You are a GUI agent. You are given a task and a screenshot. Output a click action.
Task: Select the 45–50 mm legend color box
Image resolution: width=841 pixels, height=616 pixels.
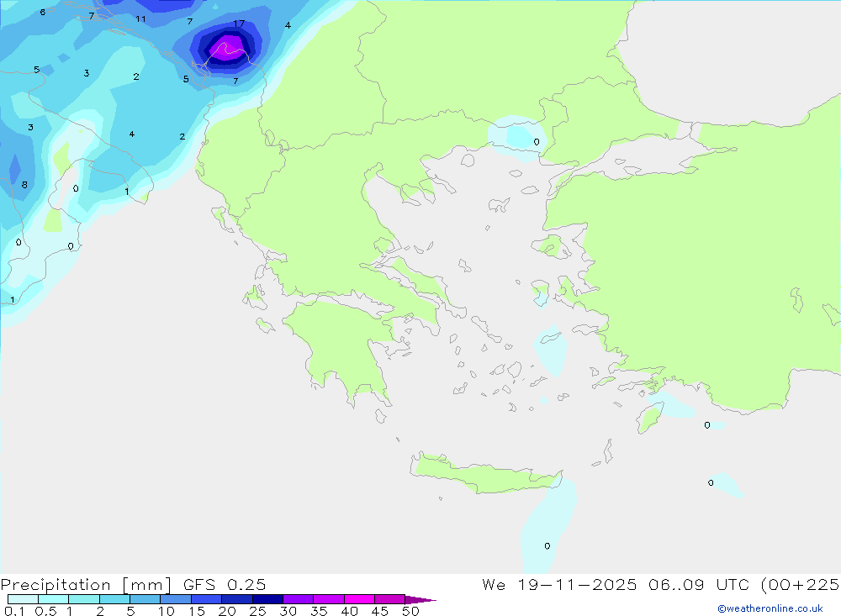click(390, 599)
